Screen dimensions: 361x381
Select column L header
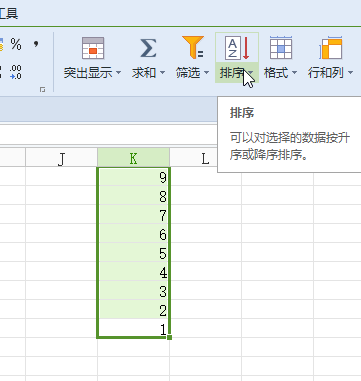tap(194, 157)
